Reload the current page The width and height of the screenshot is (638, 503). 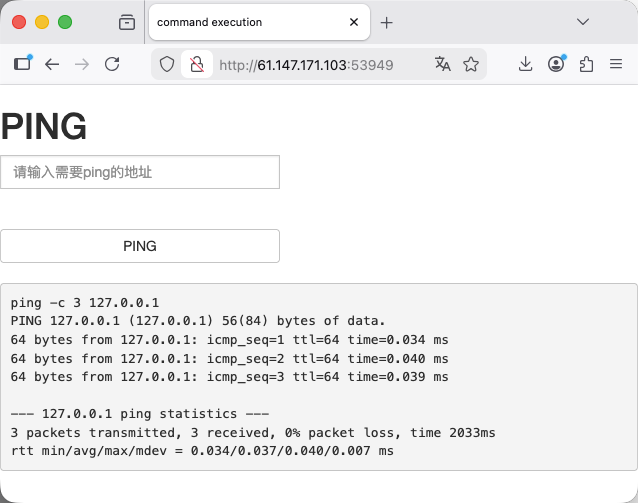[112, 64]
